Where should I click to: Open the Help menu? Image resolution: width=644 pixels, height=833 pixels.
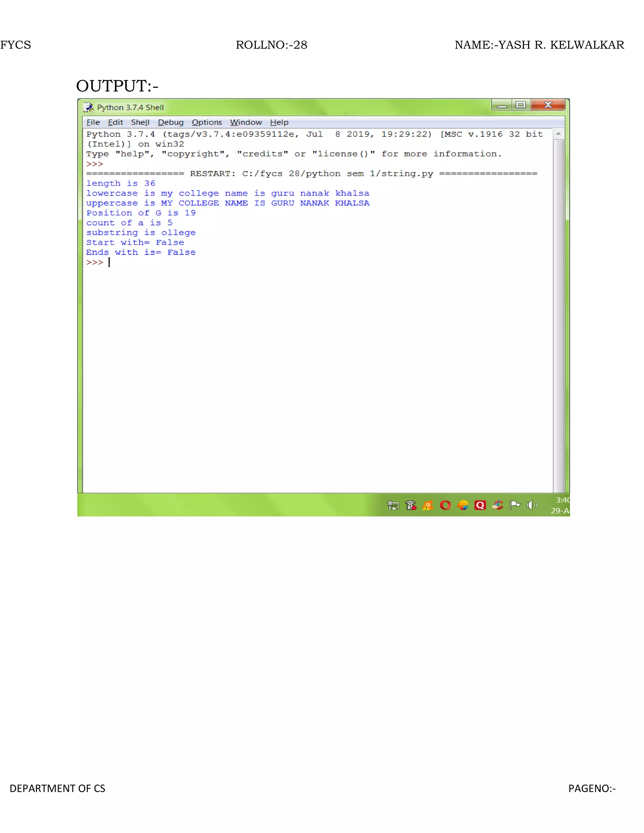(x=279, y=122)
